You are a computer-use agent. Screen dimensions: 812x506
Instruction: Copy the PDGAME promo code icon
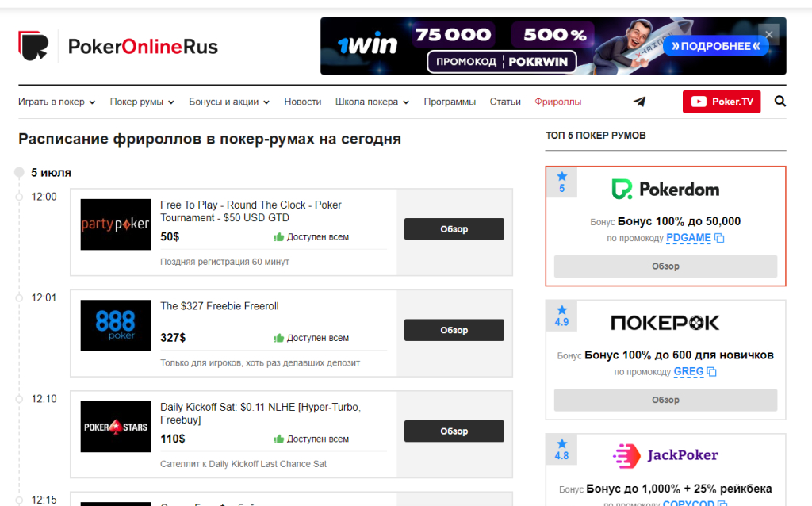(x=719, y=238)
